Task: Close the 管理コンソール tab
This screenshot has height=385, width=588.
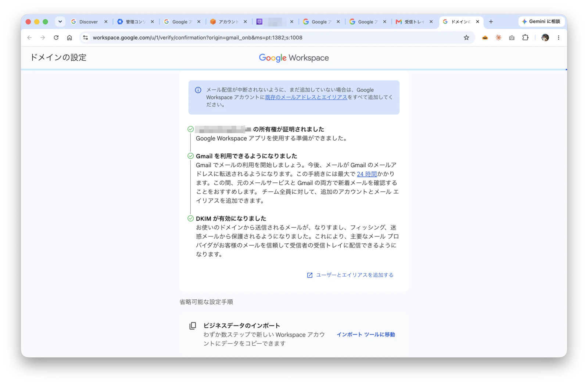Action: tap(153, 22)
